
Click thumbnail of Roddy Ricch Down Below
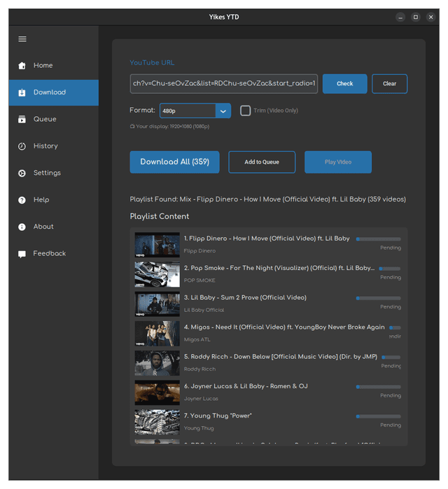tap(157, 363)
